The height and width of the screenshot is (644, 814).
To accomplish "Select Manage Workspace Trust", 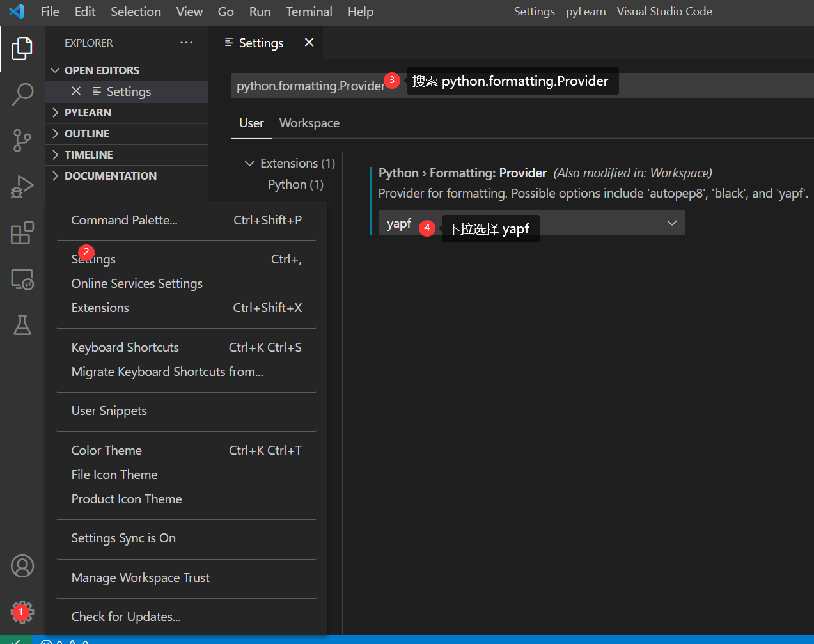I will [186, 577].
